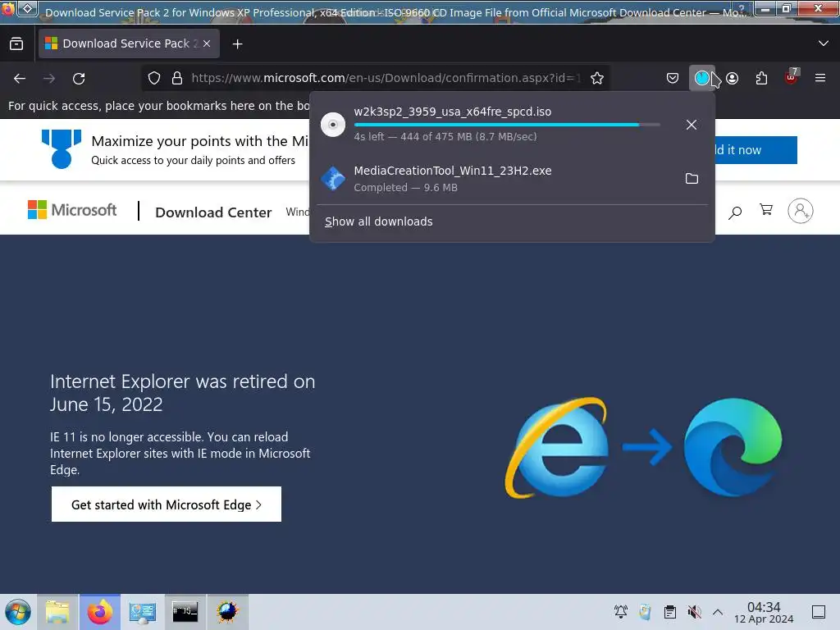Click Get started with Microsoft Edge
Image resolution: width=840 pixels, height=630 pixels.
coord(166,504)
